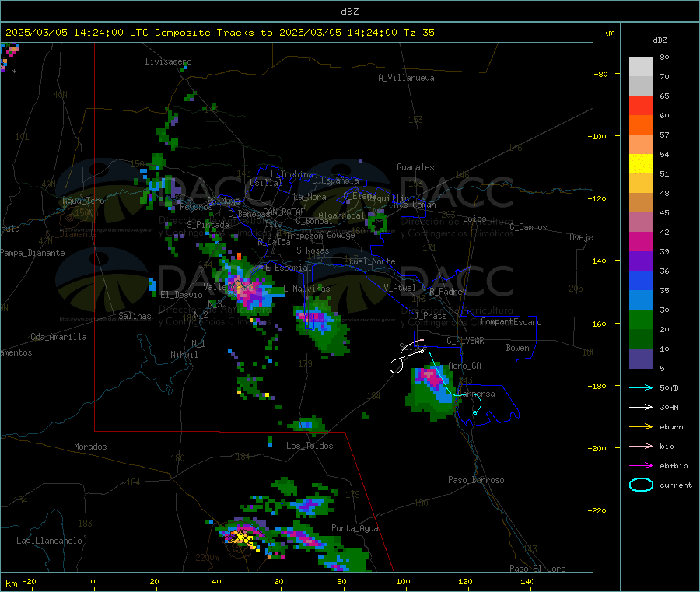
Task: Click the pink bip arrow legend icon
Action: tap(641, 446)
